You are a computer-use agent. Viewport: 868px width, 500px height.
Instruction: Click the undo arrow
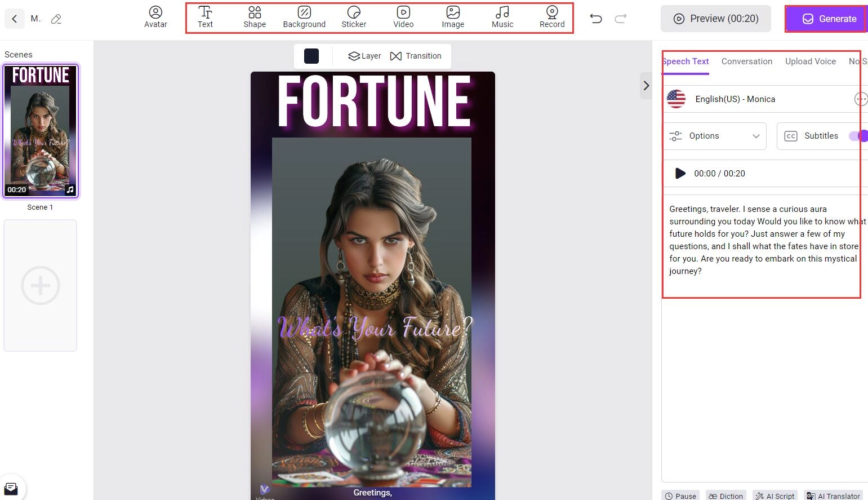click(596, 19)
